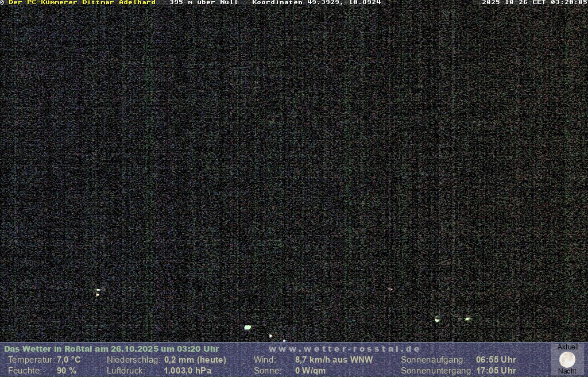Click the temperature value 7,0 °C
Image resolution: width=588 pixels, height=377 pixels.
click(69, 360)
